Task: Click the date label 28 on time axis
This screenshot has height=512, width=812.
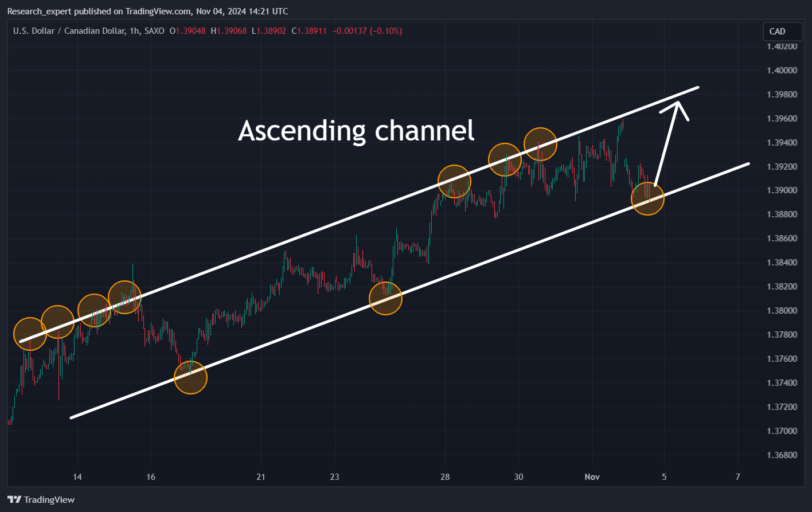Action: tap(444, 477)
